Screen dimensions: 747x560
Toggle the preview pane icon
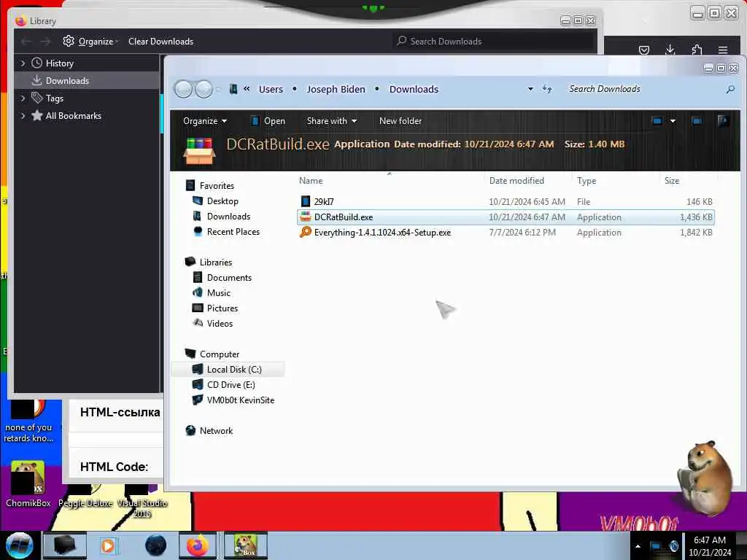pyautogui.click(x=697, y=121)
